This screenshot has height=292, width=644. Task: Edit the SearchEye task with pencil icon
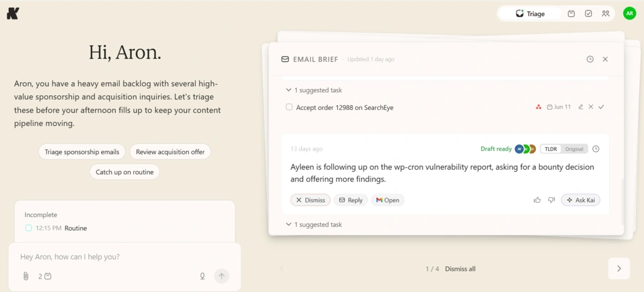click(580, 107)
